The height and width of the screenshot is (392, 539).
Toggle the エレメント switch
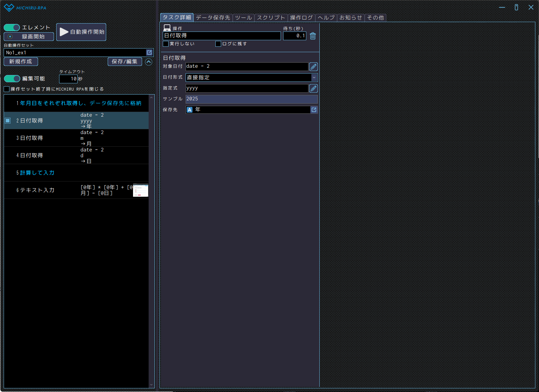click(x=12, y=28)
